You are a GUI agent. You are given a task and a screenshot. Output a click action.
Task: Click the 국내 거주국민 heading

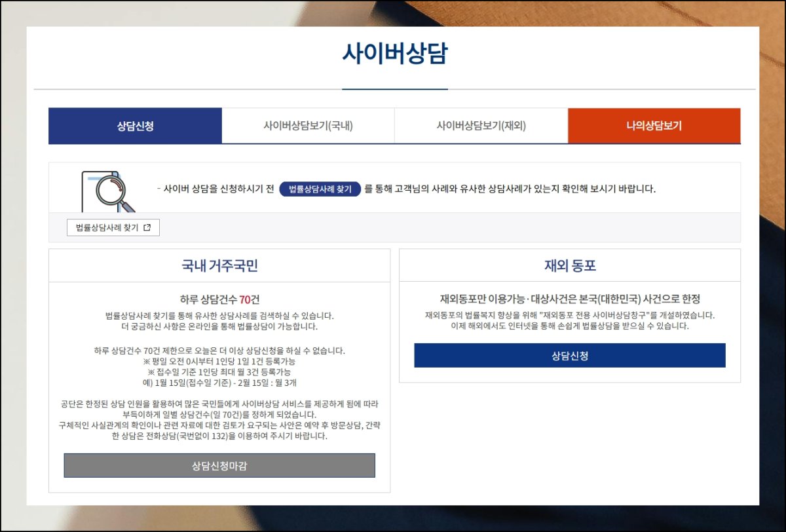click(x=219, y=266)
